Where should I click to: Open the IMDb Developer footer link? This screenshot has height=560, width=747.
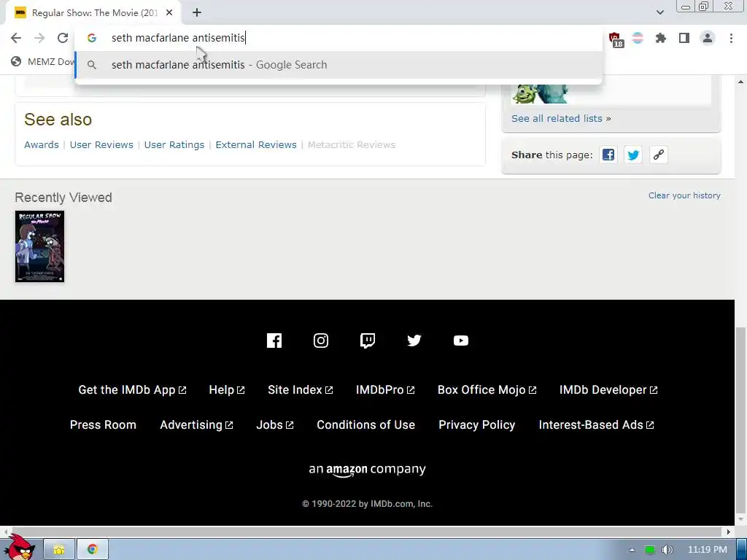pos(608,390)
